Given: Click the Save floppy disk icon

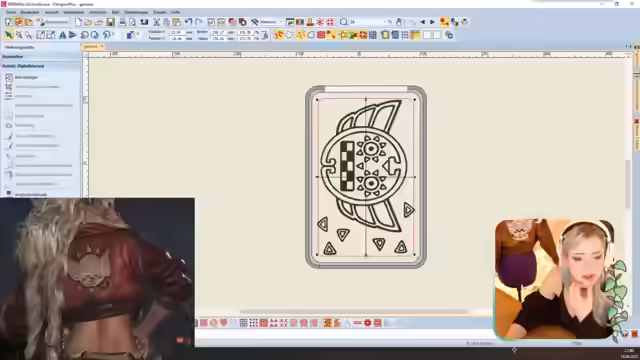Looking at the screenshot, I should point(110,22).
